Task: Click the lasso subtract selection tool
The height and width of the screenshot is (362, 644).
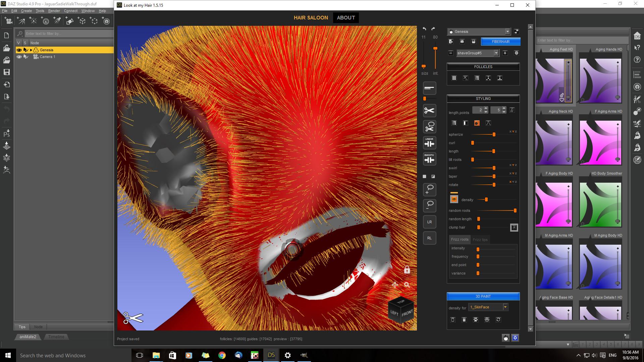Action: click(x=429, y=205)
